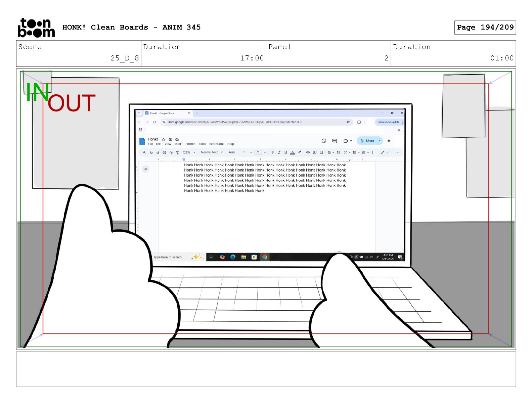Open editing mode pencil dropdown
532x411 pixels.
point(385,152)
